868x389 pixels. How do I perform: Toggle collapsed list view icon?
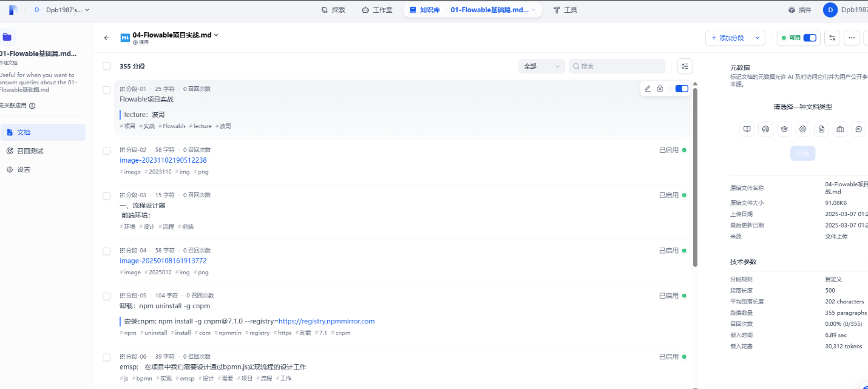coord(685,66)
